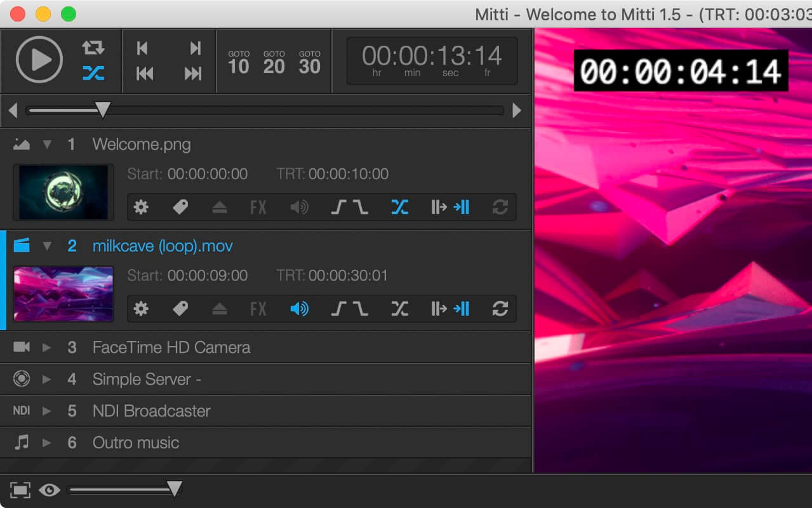
Task: Click GOTO 30 button
Action: 310,62
